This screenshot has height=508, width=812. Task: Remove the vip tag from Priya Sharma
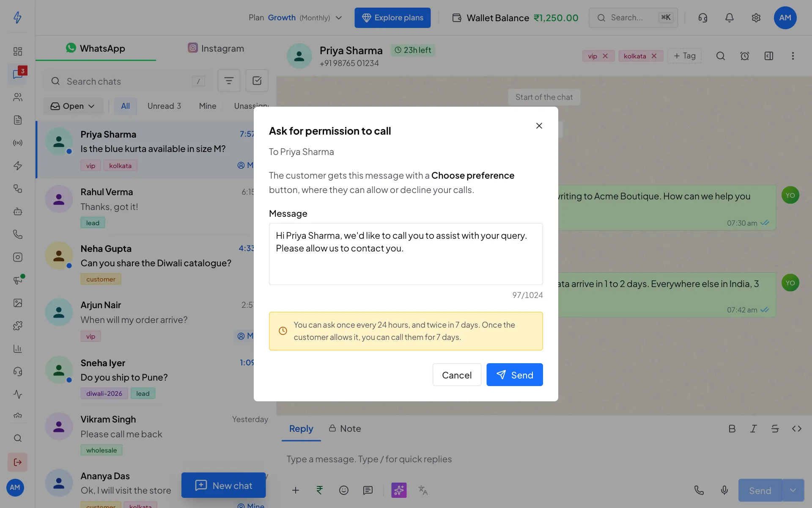click(605, 56)
